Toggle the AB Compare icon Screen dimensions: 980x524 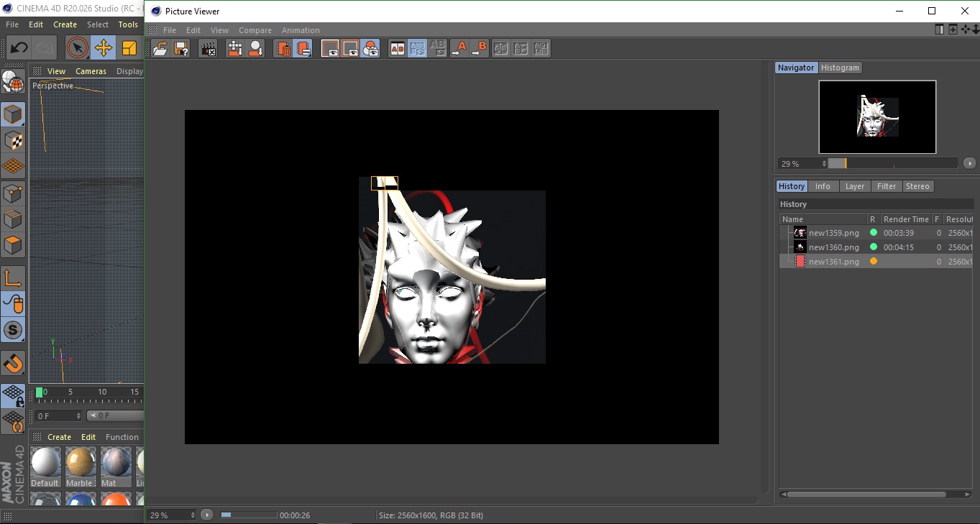(397, 49)
